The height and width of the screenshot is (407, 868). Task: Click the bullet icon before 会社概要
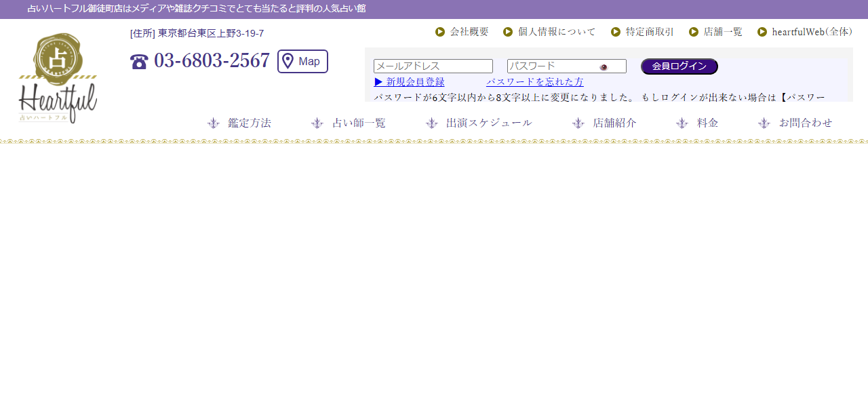(x=440, y=32)
